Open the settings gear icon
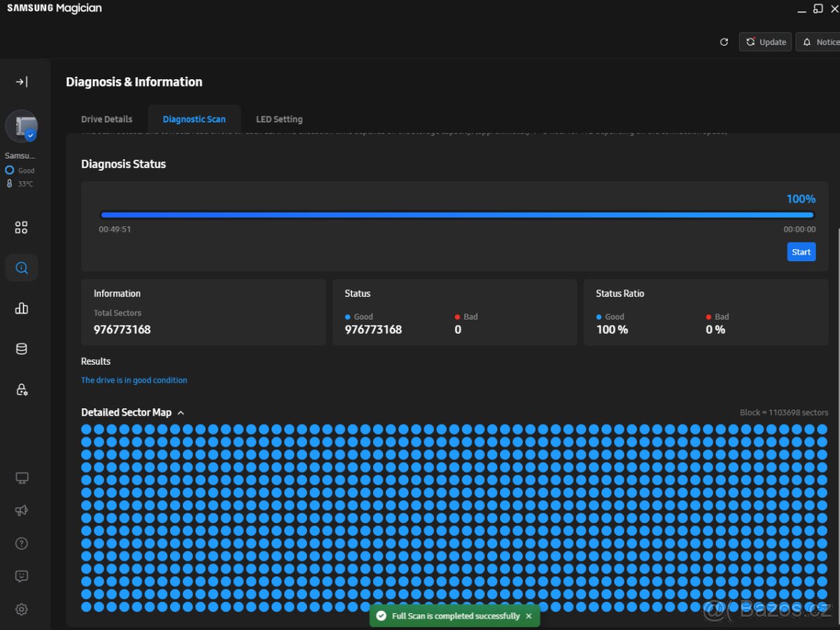Image resolution: width=840 pixels, height=630 pixels. [x=22, y=609]
